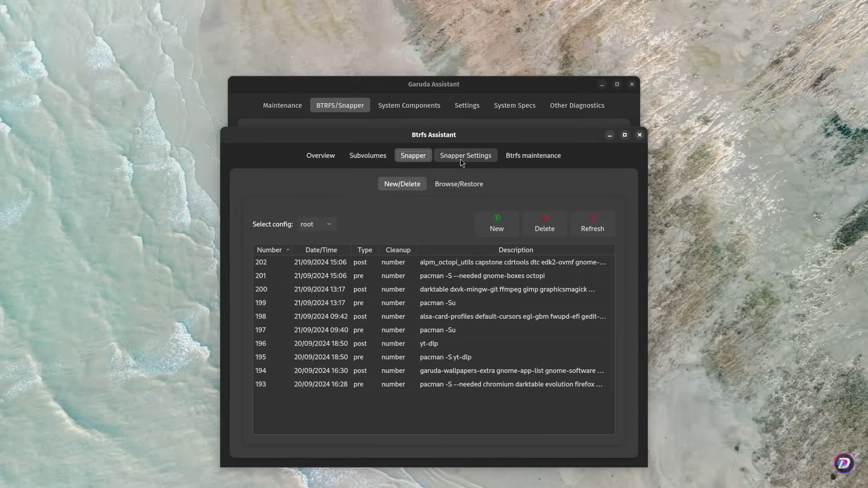Switch to Browse/Restore mode
The height and width of the screenshot is (488, 868).
[x=459, y=183]
